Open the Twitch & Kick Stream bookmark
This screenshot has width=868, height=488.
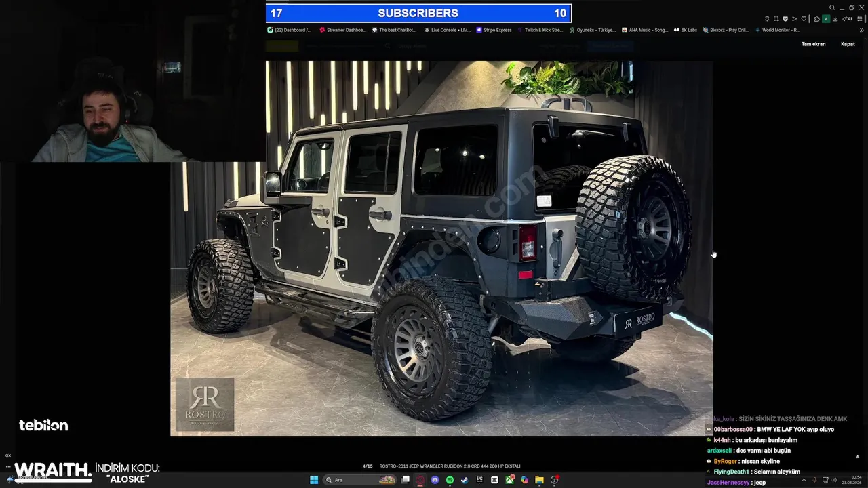pos(540,30)
